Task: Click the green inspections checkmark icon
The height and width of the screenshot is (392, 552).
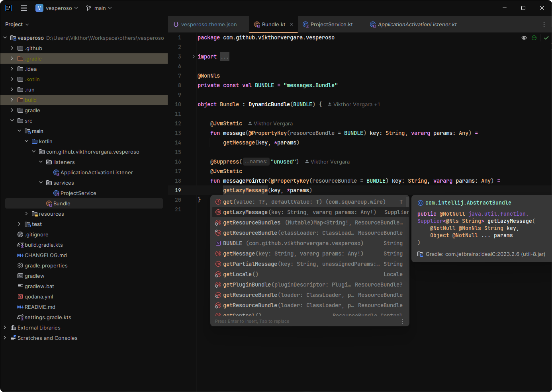Action: point(546,38)
